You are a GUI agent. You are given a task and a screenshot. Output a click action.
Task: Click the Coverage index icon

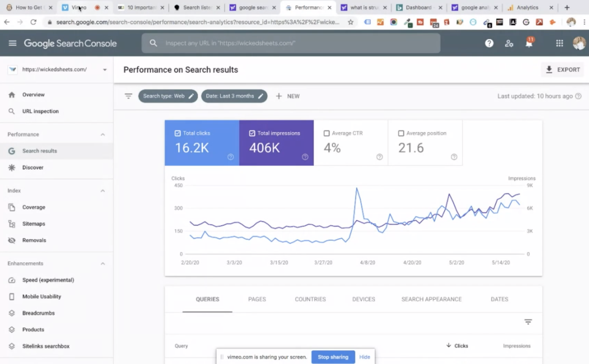pyautogui.click(x=11, y=207)
